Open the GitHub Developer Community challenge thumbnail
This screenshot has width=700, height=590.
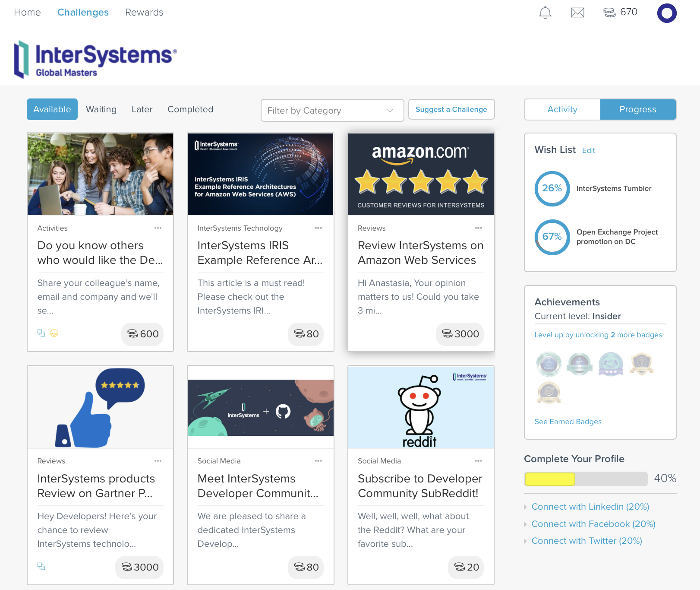click(261, 407)
